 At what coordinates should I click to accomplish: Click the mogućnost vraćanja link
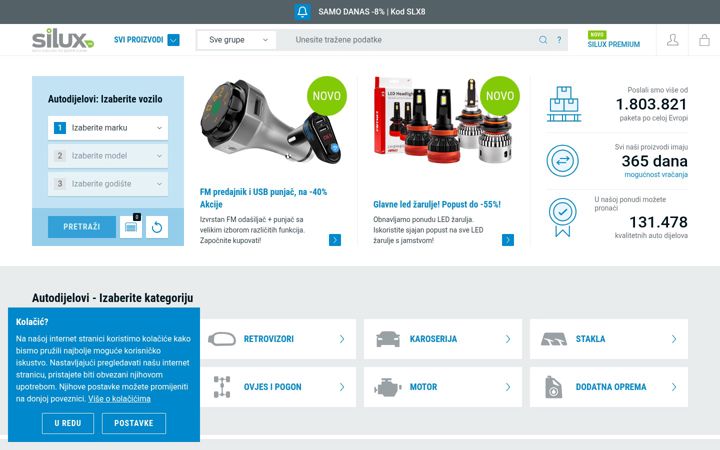tap(656, 174)
